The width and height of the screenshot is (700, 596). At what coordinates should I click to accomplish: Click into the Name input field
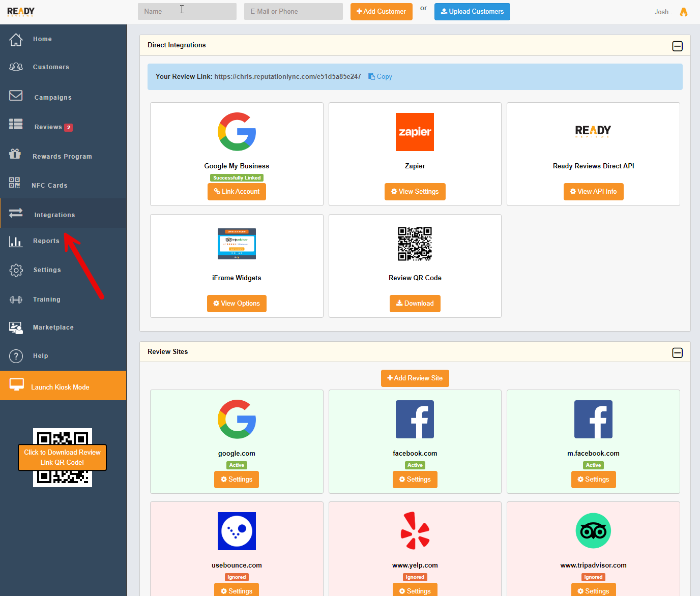pos(187,12)
